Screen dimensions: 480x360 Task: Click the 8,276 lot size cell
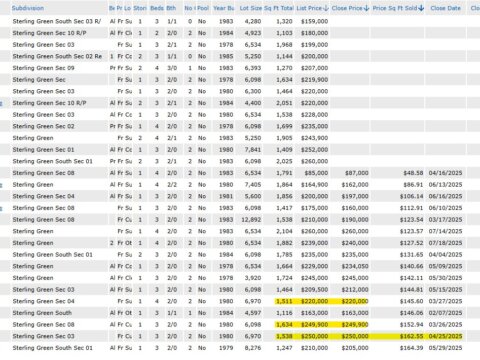tap(253, 348)
